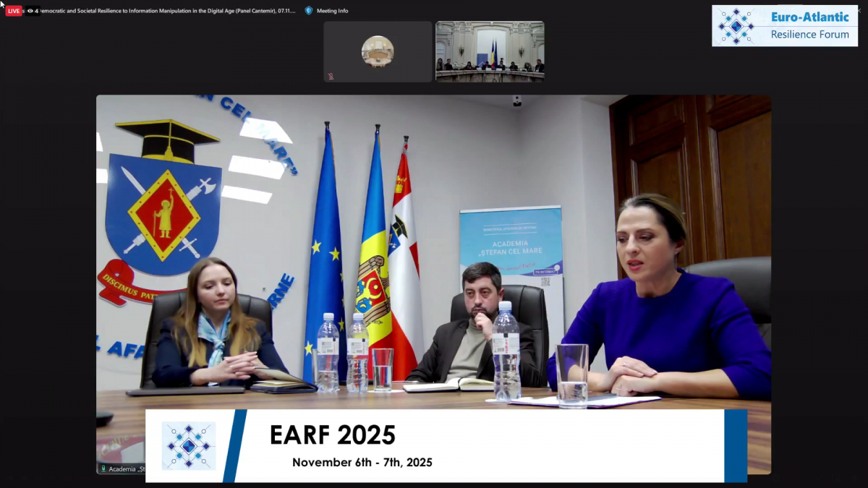Click the EARF 2025 title text
Image resolution: width=868 pixels, height=488 pixels.
[332, 435]
